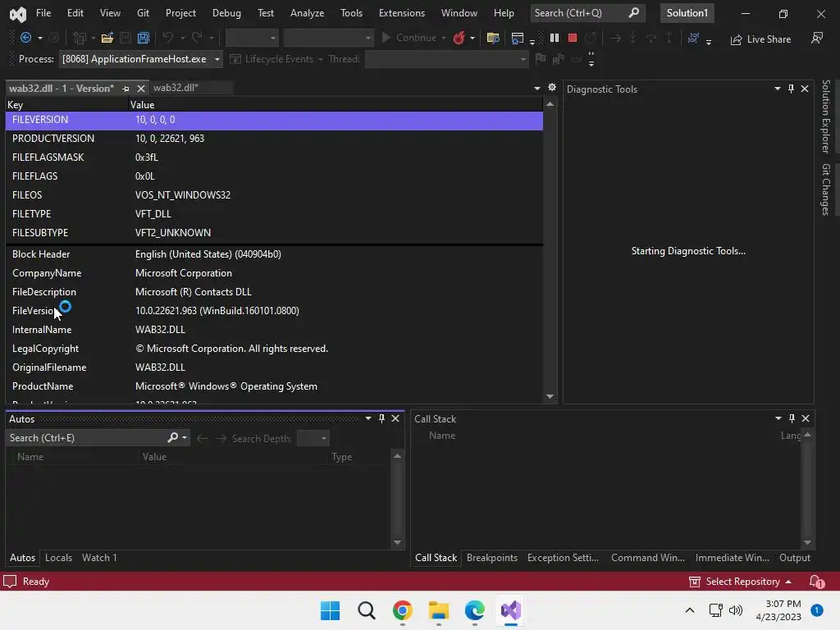
Task: Show hidden system tray icons
Action: [x=689, y=610]
